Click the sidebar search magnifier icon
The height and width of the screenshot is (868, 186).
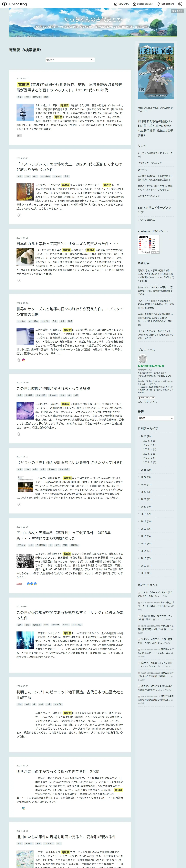pyautogui.click(x=172, y=418)
